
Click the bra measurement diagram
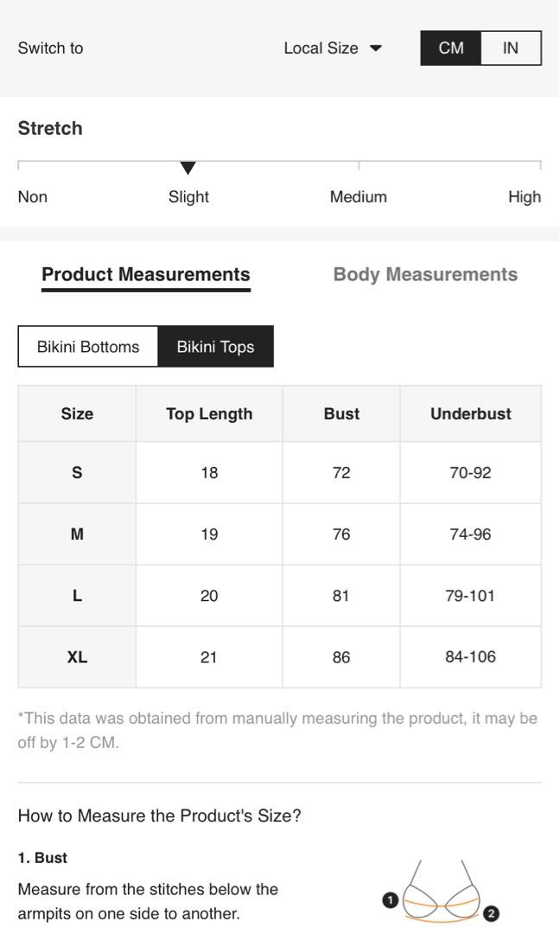tap(441, 892)
